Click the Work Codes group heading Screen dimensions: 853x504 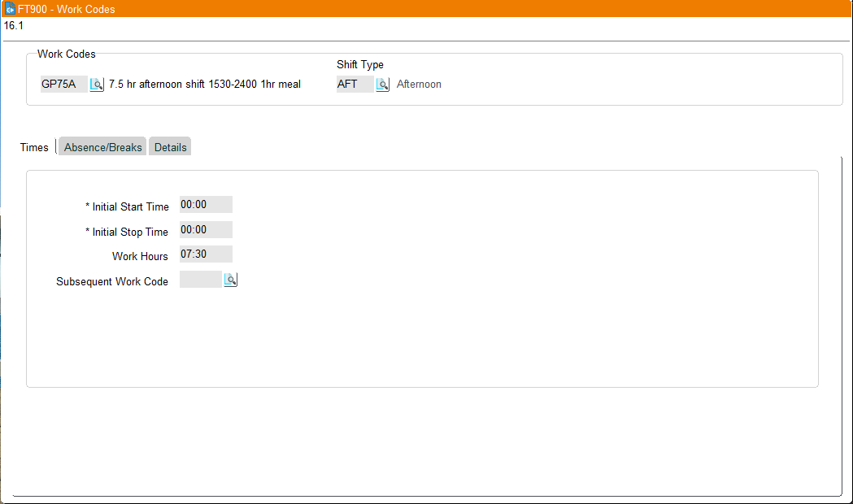click(66, 54)
